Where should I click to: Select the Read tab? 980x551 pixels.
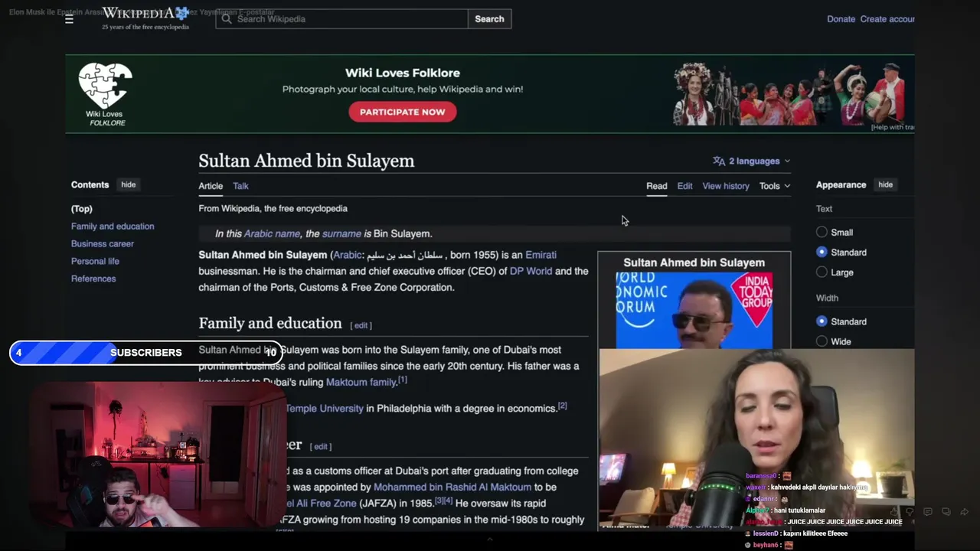(x=656, y=186)
